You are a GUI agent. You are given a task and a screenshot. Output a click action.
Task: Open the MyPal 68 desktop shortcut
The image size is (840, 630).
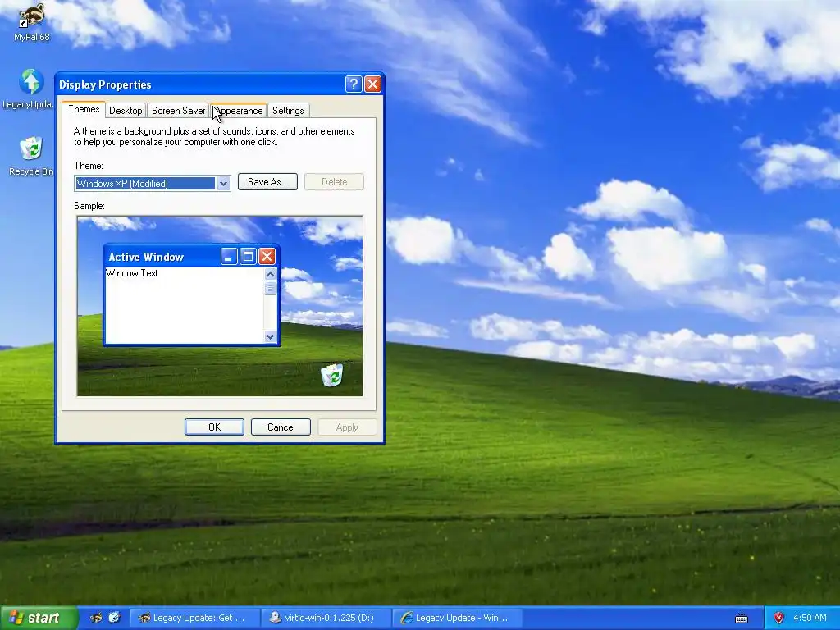tap(31, 21)
